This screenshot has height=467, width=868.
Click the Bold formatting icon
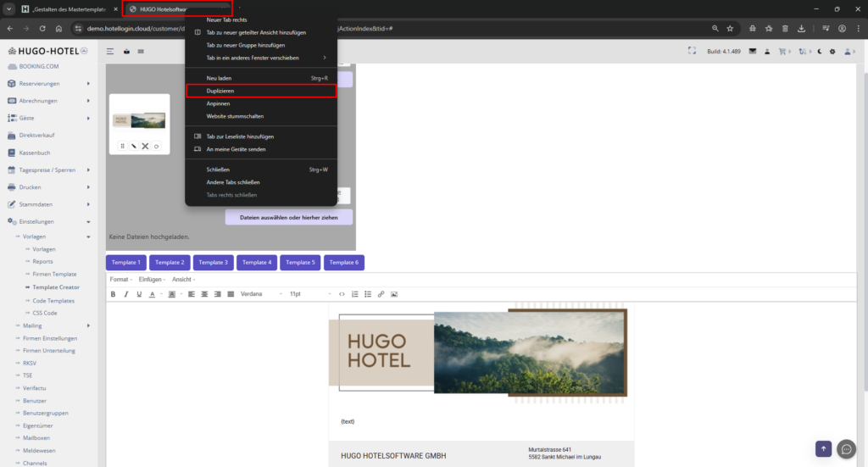pyautogui.click(x=113, y=294)
